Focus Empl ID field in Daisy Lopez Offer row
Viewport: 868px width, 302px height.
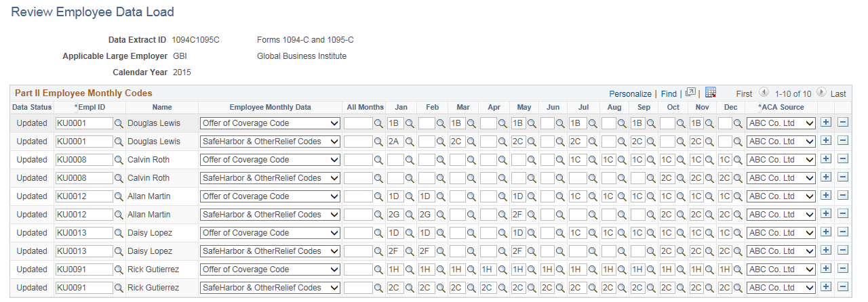coord(84,233)
